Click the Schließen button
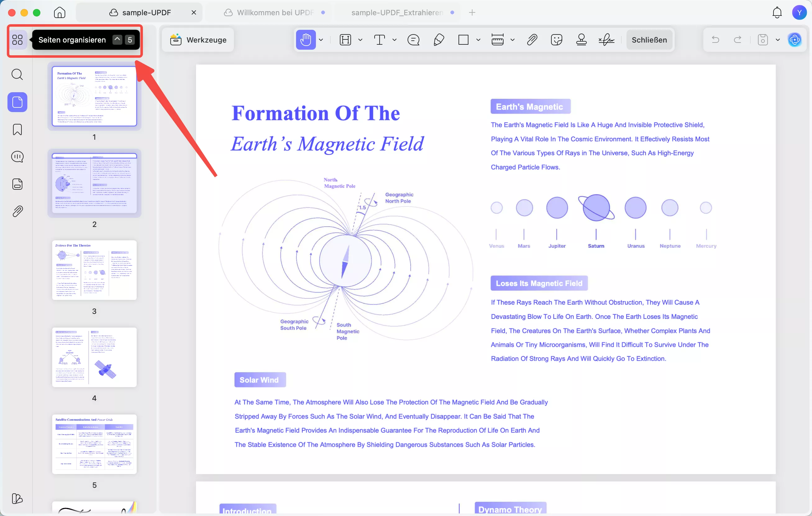This screenshot has height=516, width=812. coord(649,40)
